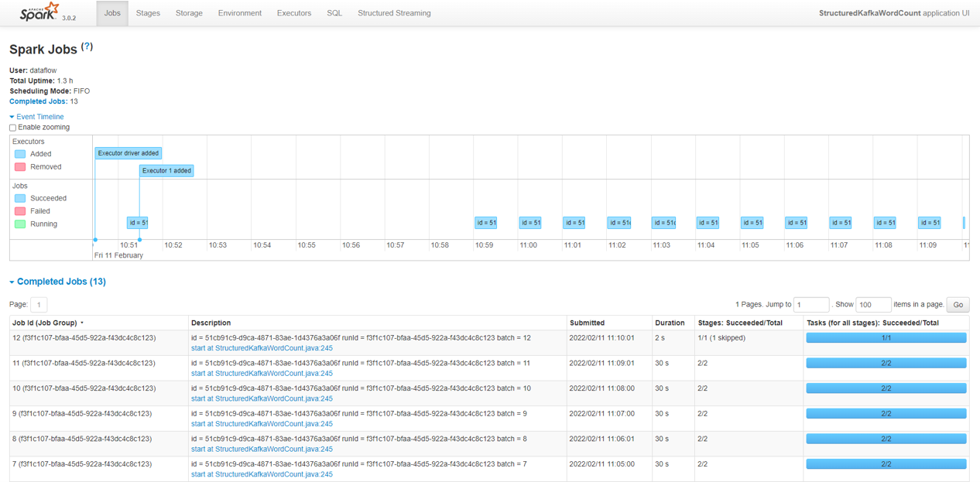Screen dimensions: 980x482
Task: Click the job box near 10:51 on timeline
Action: point(138,223)
